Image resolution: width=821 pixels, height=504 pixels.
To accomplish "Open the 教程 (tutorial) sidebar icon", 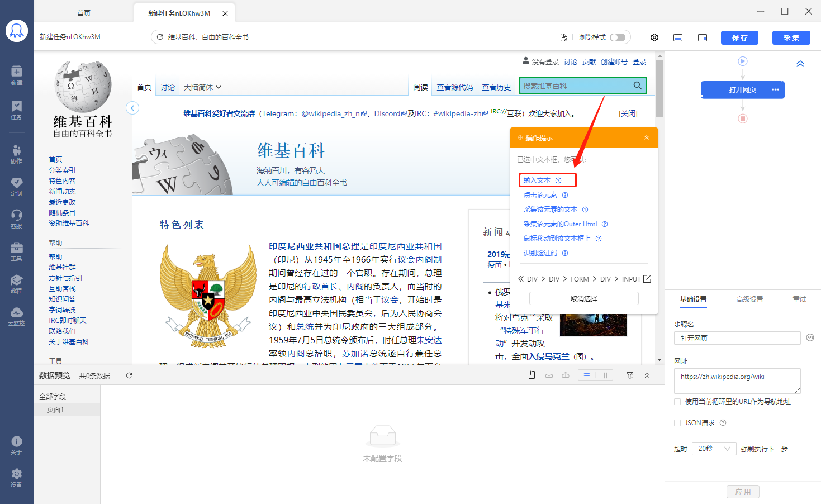I will 17,284.
